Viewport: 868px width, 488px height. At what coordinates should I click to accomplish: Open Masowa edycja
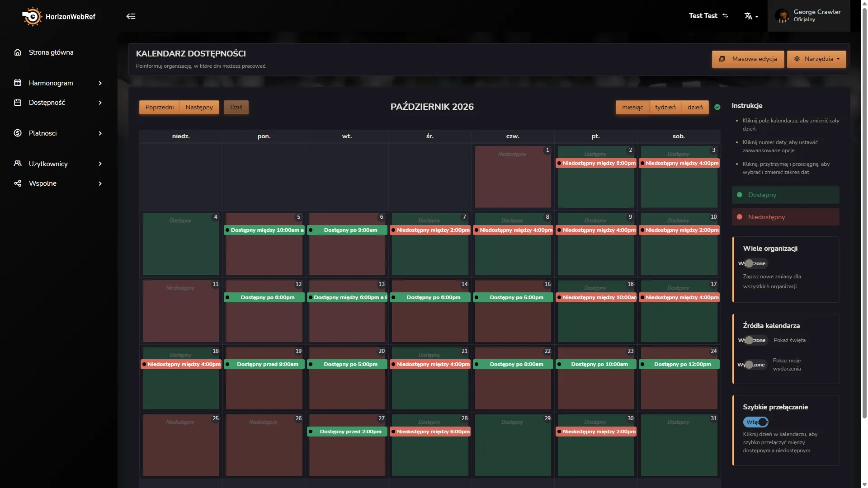click(748, 59)
